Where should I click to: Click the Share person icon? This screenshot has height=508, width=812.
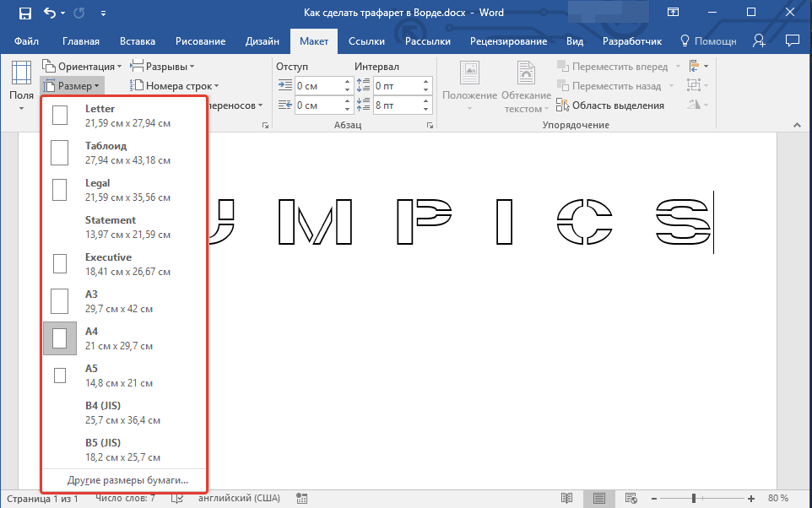point(759,41)
